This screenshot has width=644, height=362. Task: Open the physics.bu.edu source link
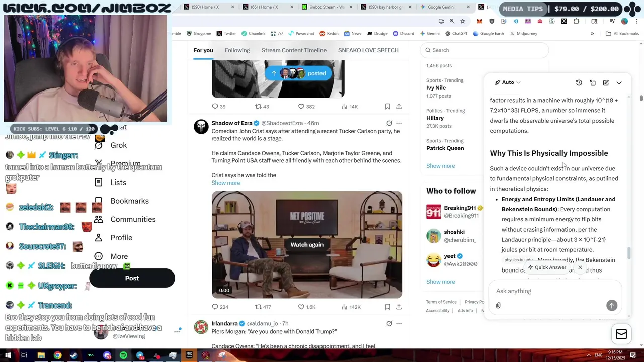point(518,260)
